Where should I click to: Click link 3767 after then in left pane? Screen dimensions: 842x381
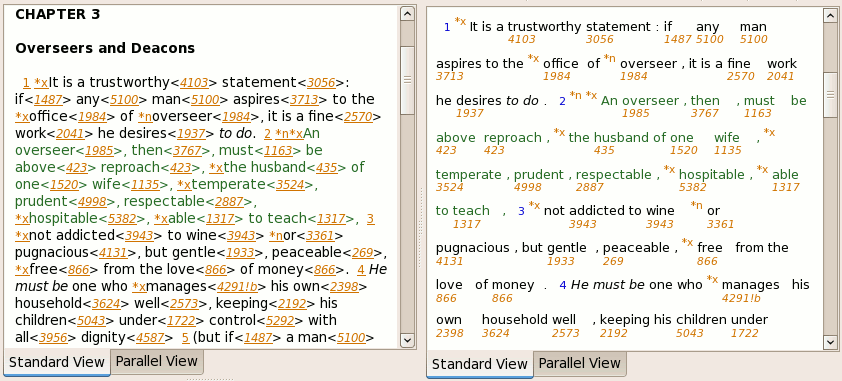[x=187, y=151]
